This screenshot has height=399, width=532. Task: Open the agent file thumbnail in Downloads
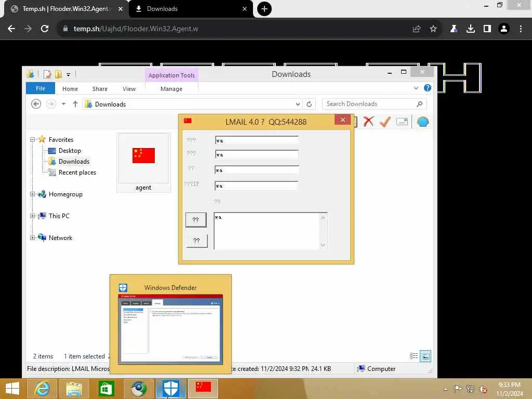[x=143, y=163]
